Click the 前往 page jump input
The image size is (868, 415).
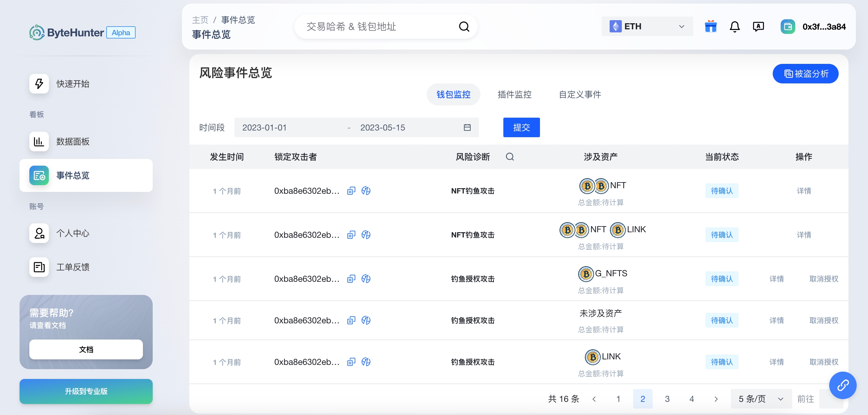tap(831, 399)
